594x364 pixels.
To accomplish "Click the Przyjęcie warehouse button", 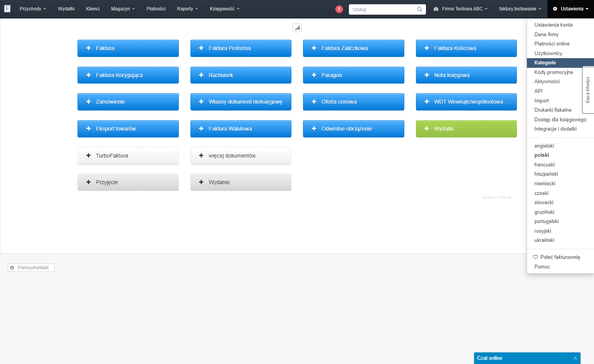I will (x=128, y=182).
